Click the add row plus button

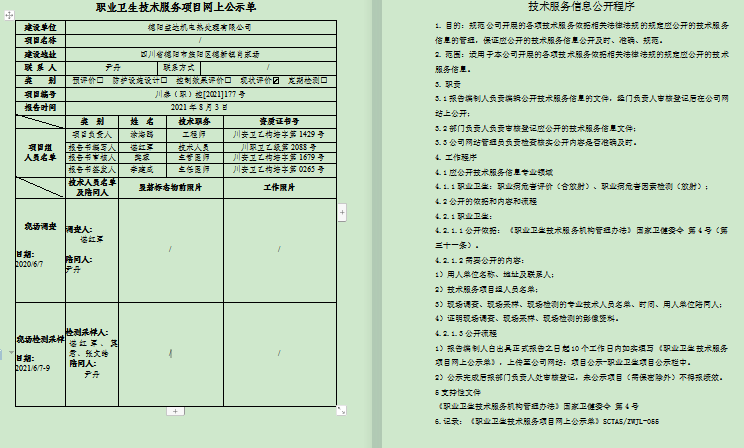pyautogui.click(x=175, y=410)
